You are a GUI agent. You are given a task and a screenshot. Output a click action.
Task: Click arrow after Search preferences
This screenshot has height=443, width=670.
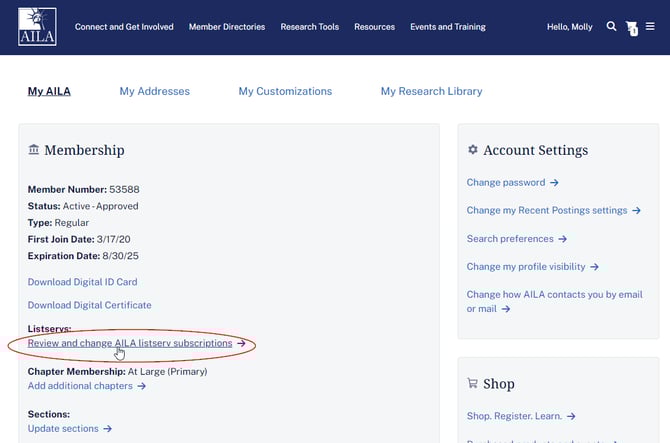point(563,239)
